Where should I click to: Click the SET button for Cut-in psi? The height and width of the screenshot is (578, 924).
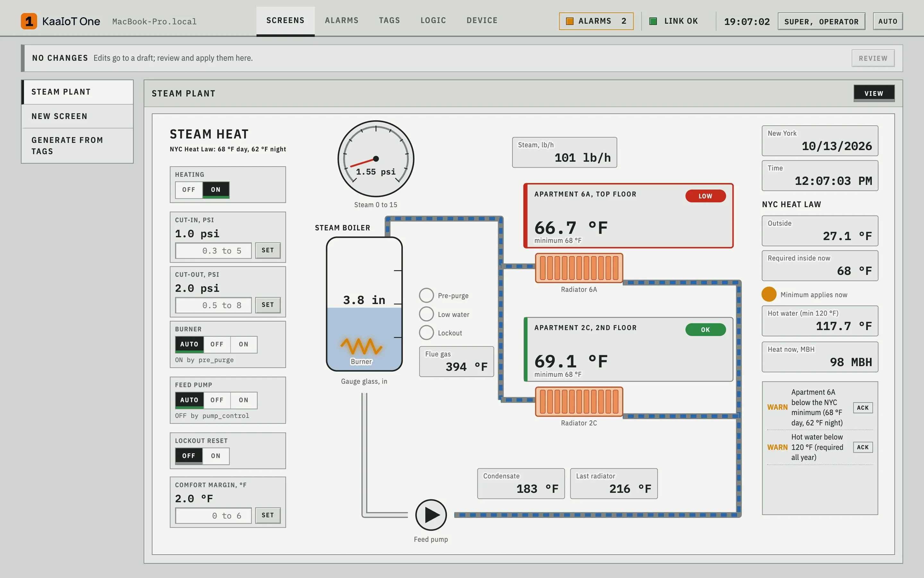point(268,250)
